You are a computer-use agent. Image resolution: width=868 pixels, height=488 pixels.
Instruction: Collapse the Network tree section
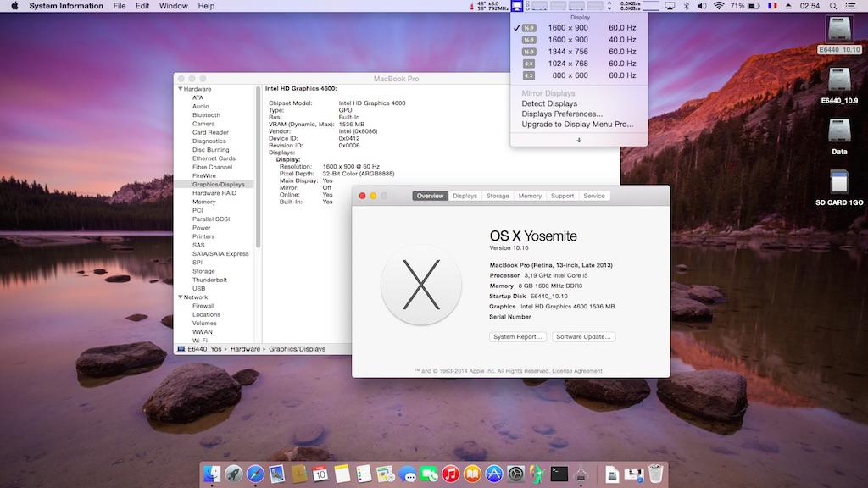[x=180, y=297]
